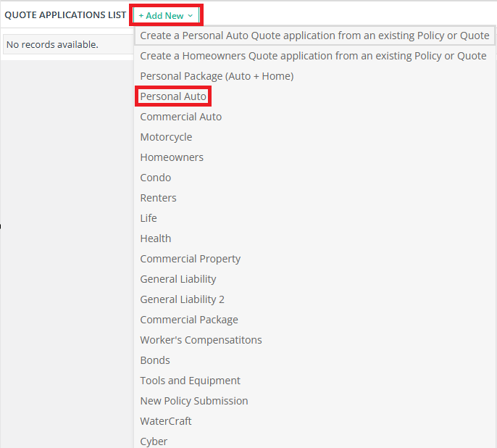Select the Renters entry
Image resolution: width=497 pixels, height=448 pixels.
click(158, 198)
